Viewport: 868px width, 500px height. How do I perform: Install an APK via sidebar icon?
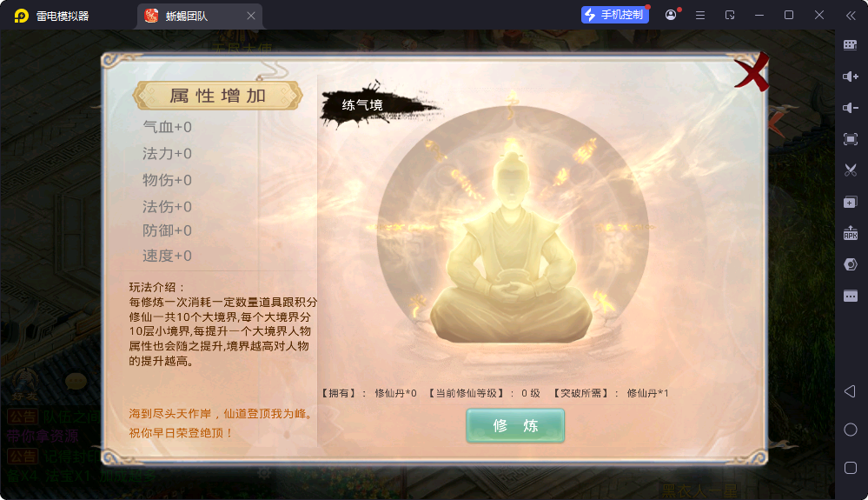tap(851, 233)
